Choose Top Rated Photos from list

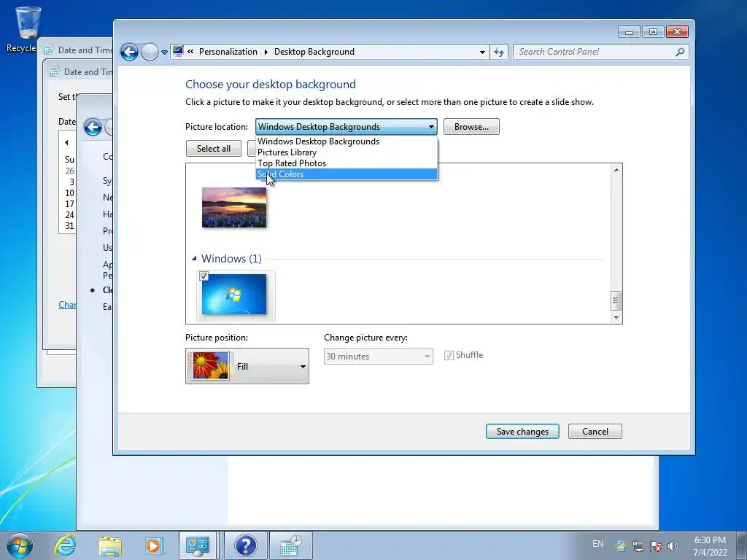click(x=347, y=163)
